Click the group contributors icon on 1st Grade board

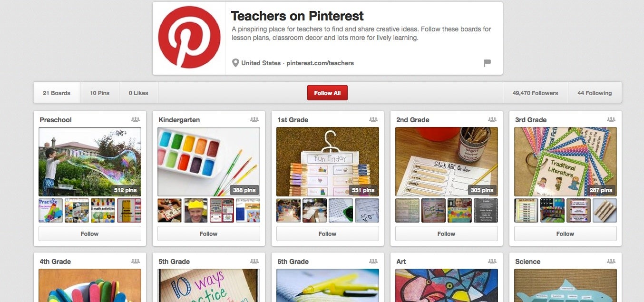(373, 119)
